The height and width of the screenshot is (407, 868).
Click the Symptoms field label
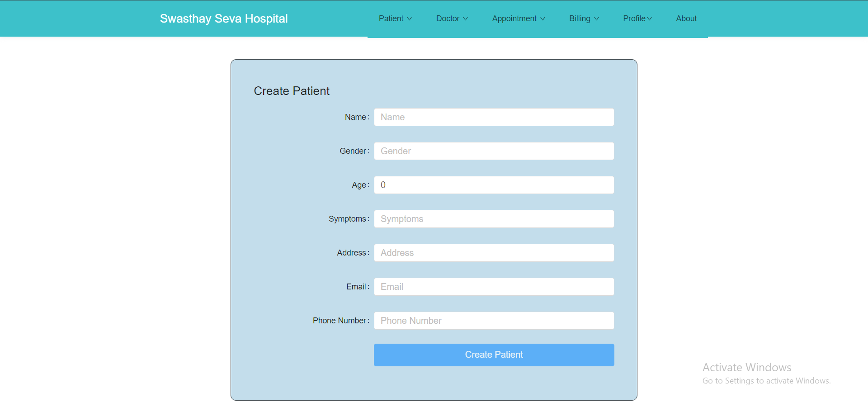tap(347, 219)
